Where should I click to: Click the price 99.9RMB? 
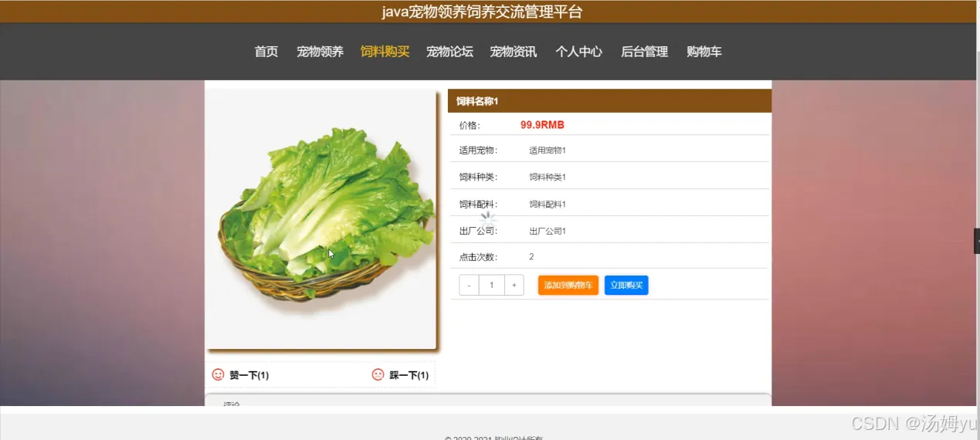click(x=542, y=125)
